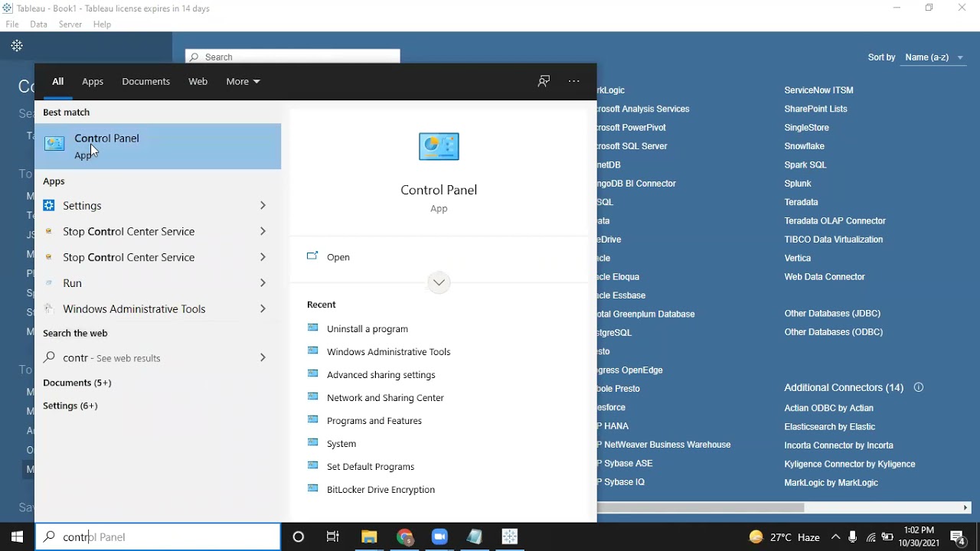The width and height of the screenshot is (980, 551).
Task: Select the ServiceNow ITSM connector
Action: click(818, 90)
